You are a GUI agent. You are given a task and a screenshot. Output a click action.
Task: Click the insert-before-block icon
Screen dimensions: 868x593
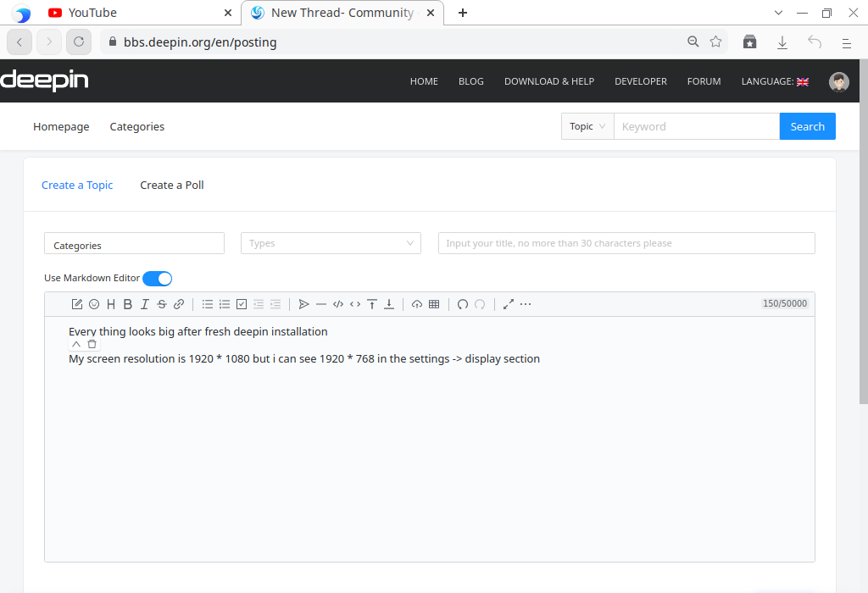point(372,304)
